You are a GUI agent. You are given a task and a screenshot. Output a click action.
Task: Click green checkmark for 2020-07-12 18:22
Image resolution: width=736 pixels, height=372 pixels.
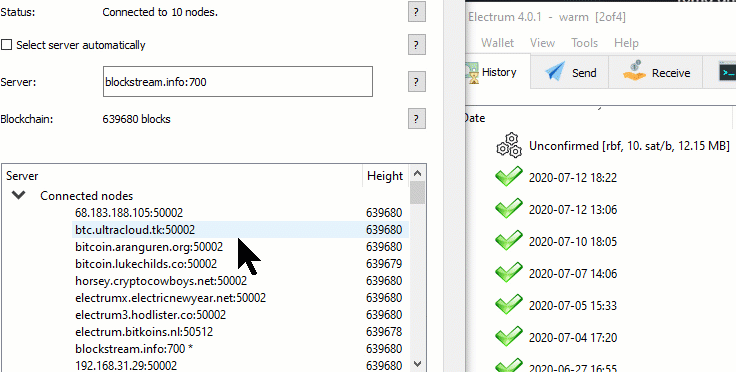click(x=509, y=176)
